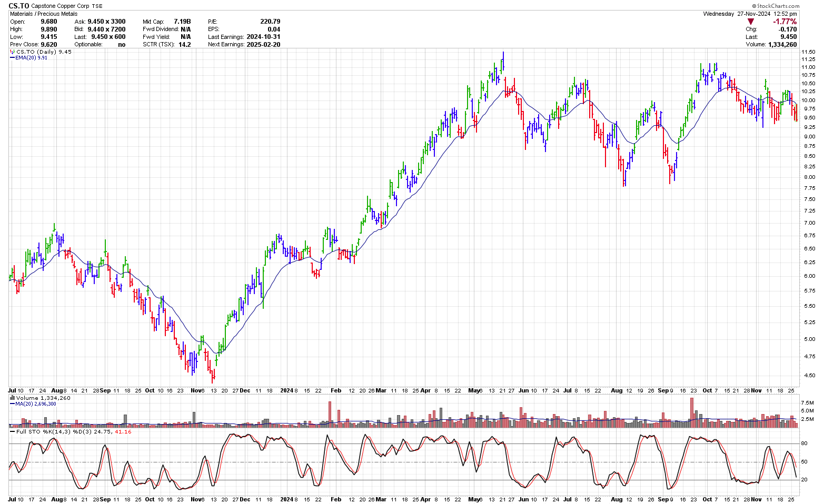824x504 pixels.
Task: Select Last Earnings date 2024-10-31
Action: click(x=263, y=37)
